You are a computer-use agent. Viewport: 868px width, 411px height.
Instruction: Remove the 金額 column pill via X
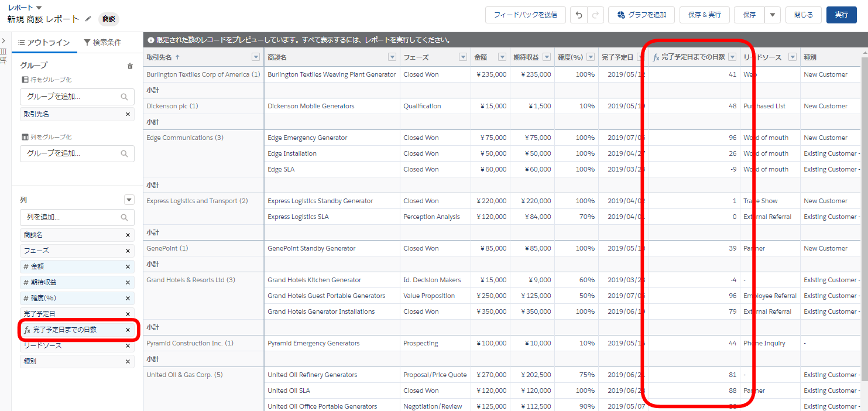pos(128,266)
